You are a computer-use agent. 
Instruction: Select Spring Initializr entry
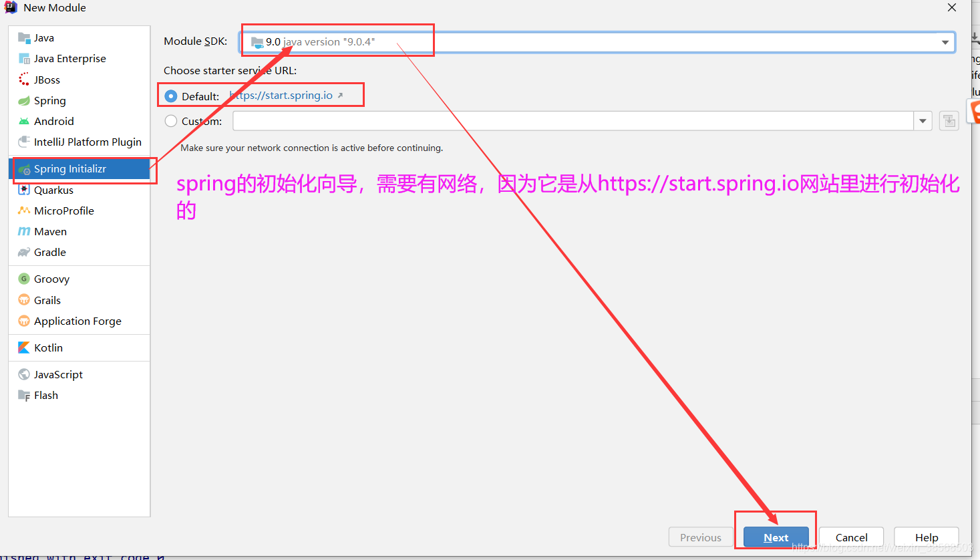(79, 169)
